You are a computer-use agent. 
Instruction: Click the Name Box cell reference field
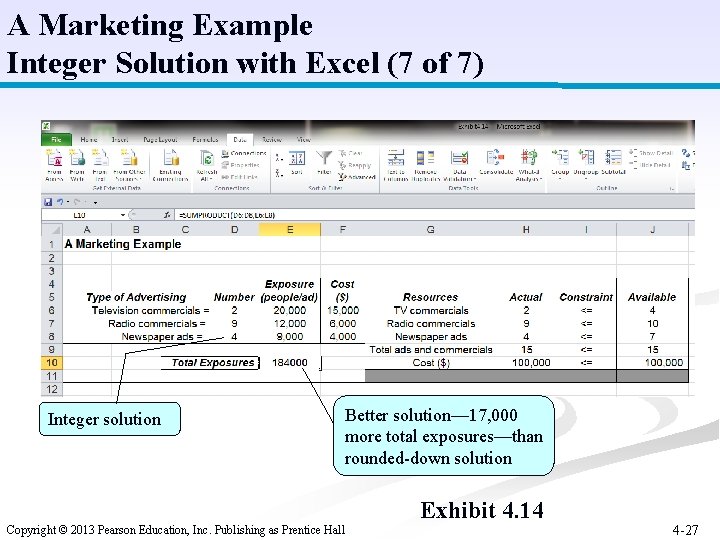point(80,215)
